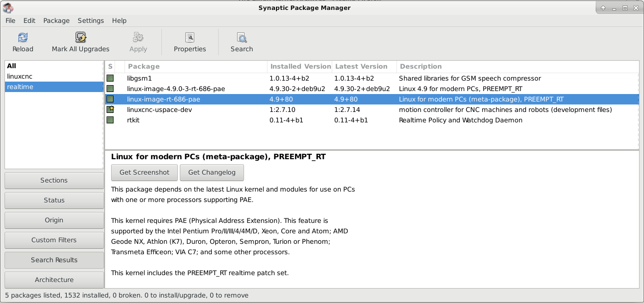Screen dimensions: 644x303
Task: Click package title heading in details pane
Action: pyautogui.click(x=218, y=157)
